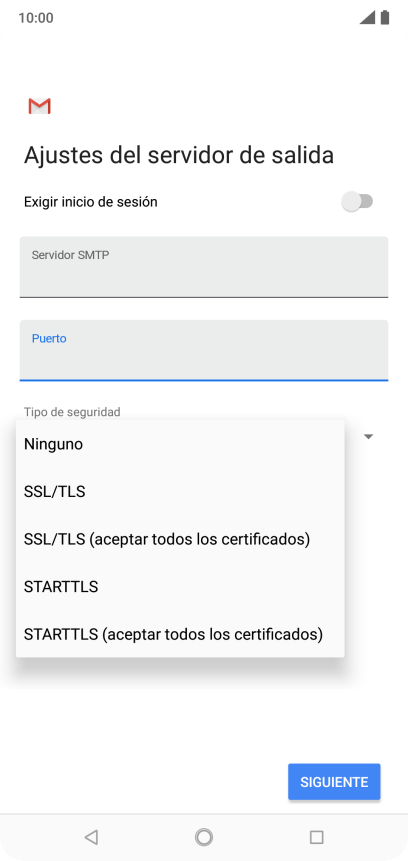Open recent apps with the square icon
The height and width of the screenshot is (861, 408).
tap(316, 837)
